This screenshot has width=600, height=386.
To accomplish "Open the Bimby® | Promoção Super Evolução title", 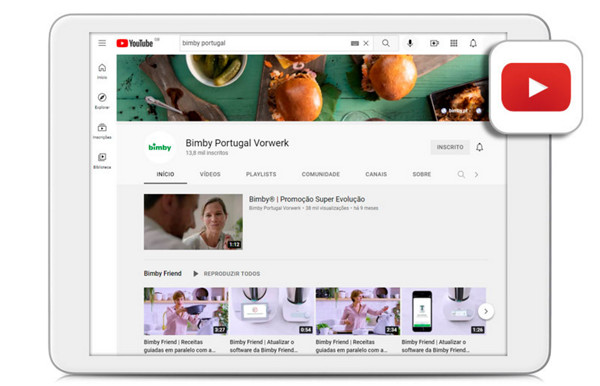I will 307,199.
